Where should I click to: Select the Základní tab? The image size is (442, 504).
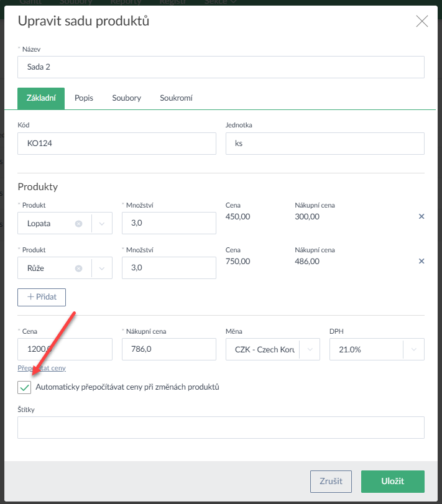42,98
